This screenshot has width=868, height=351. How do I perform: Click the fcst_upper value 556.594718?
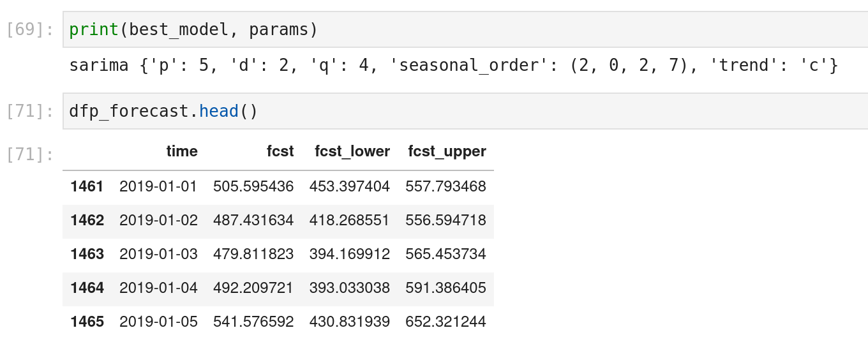445,220
